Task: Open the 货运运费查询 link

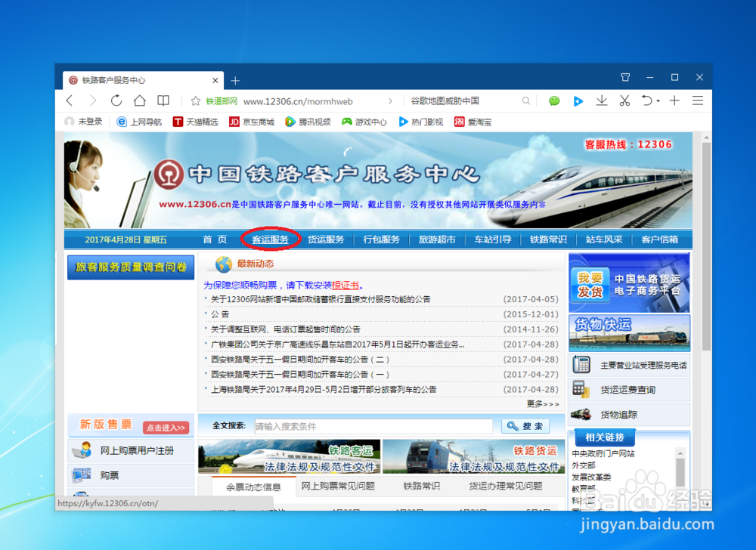Action: tap(629, 390)
